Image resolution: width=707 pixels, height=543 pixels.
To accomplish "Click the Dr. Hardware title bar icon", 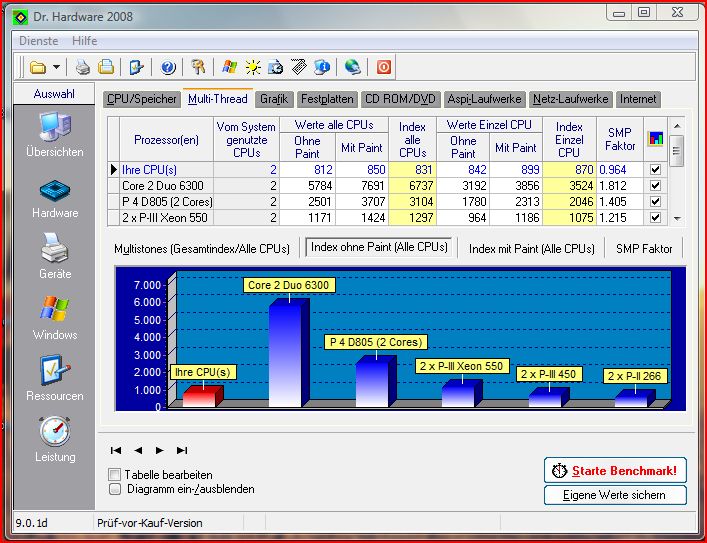I will [20, 17].
